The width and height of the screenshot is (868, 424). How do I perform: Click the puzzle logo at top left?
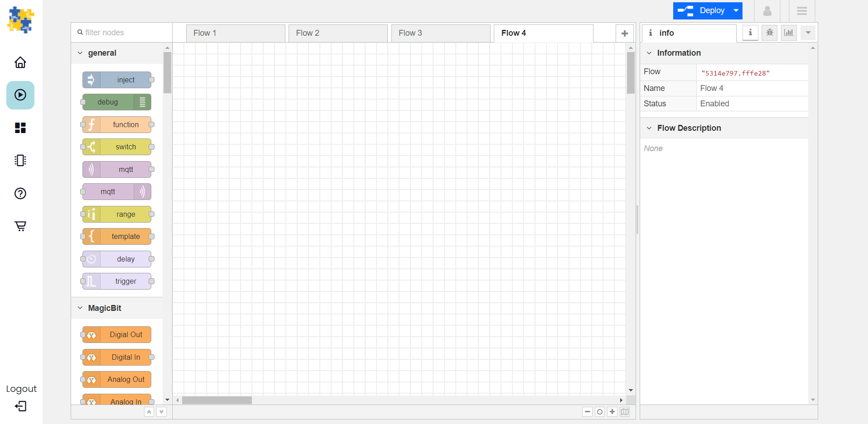21,20
